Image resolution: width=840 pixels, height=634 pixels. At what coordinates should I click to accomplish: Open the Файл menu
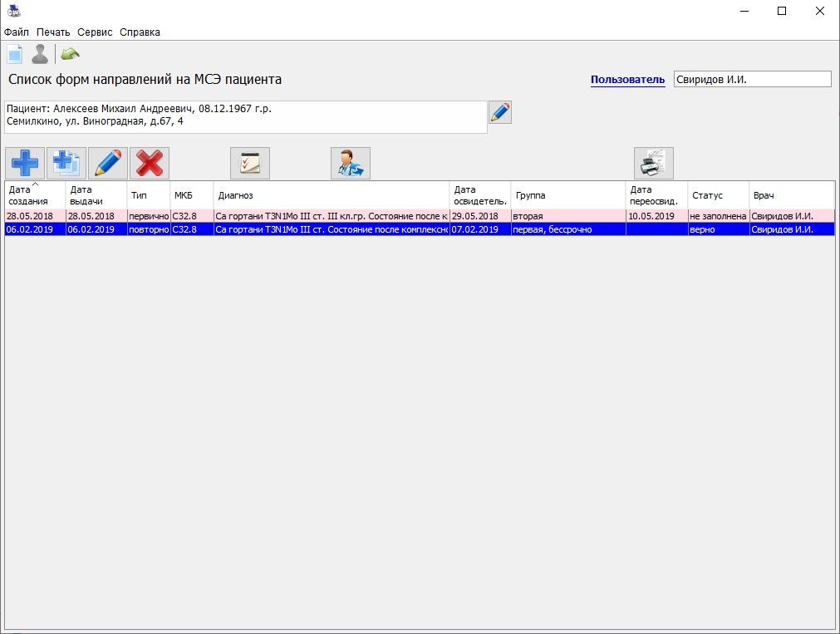(16, 32)
